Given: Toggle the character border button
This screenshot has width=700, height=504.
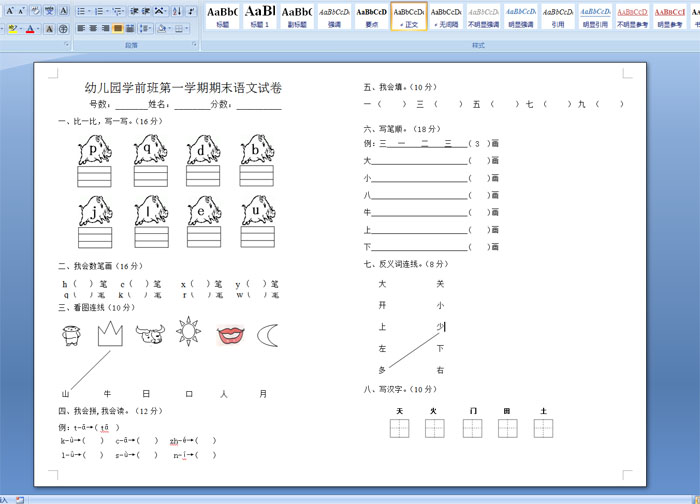Looking at the screenshot, I should [64, 10].
